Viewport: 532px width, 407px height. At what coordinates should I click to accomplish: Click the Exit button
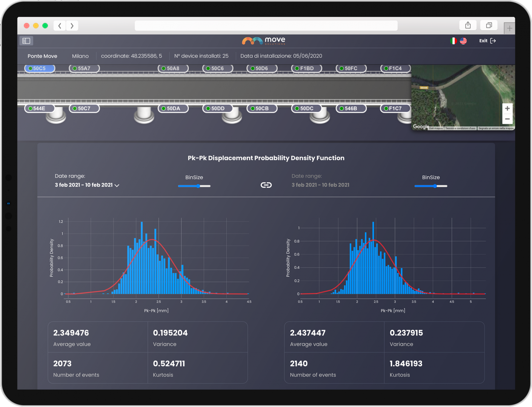pos(487,41)
